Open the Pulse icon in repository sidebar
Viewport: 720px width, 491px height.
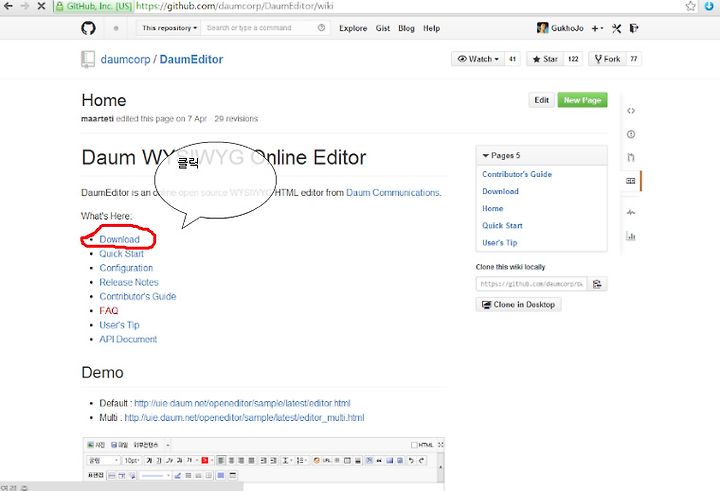tap(631, 213)
